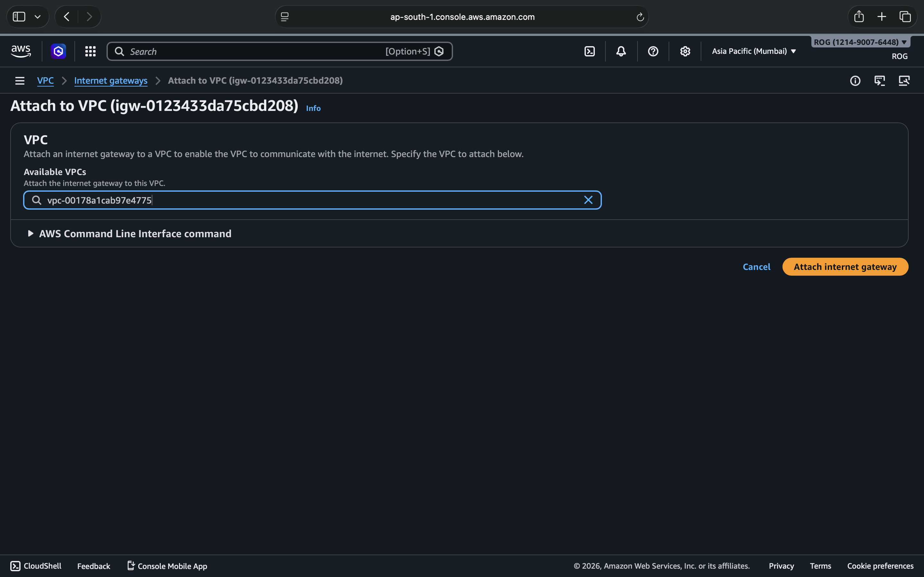Cancel attaching the gateway
Image resolution: width=924 pixels, height=577 pixels.
pyautogui.click(x=756, y=267)
